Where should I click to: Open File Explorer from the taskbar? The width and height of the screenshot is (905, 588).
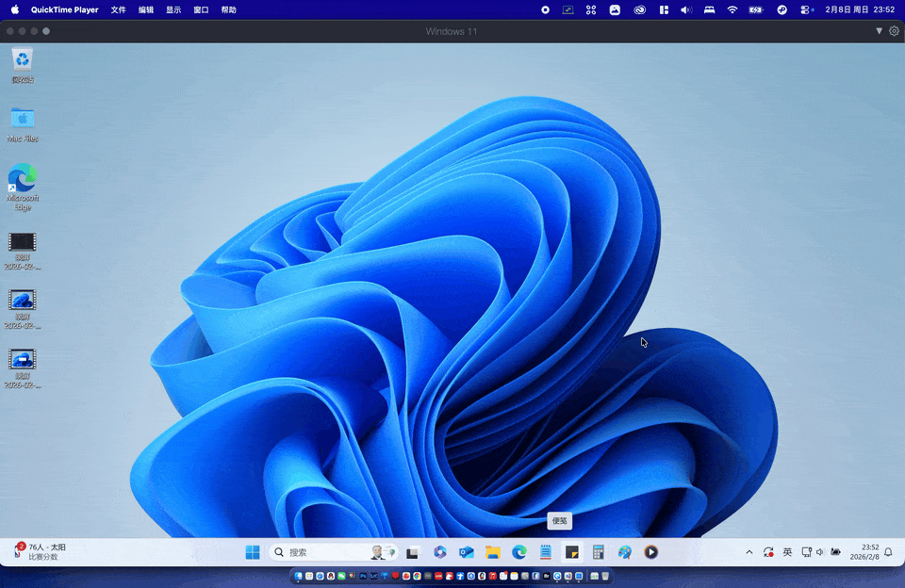click(x=492, y=552)
